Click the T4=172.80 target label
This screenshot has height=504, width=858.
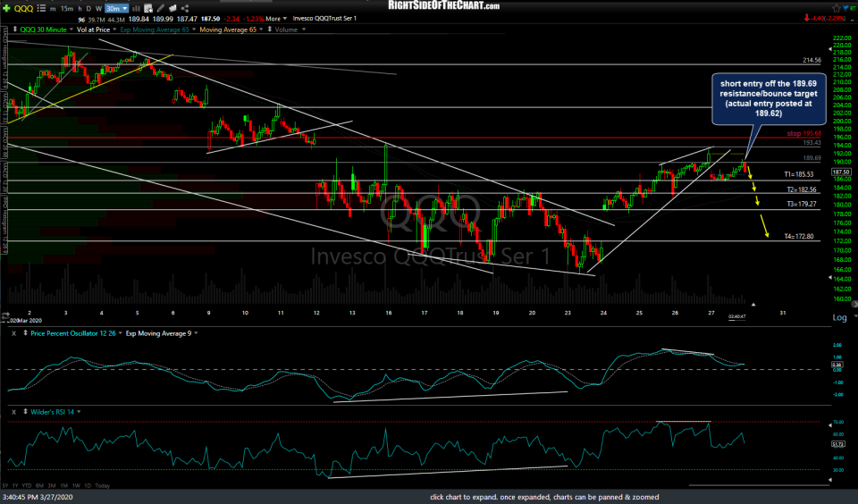(x=799, y=237)
